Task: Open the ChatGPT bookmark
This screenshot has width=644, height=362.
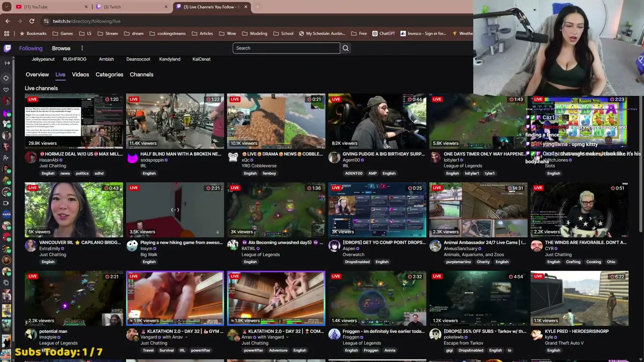Action: [383, 34]
